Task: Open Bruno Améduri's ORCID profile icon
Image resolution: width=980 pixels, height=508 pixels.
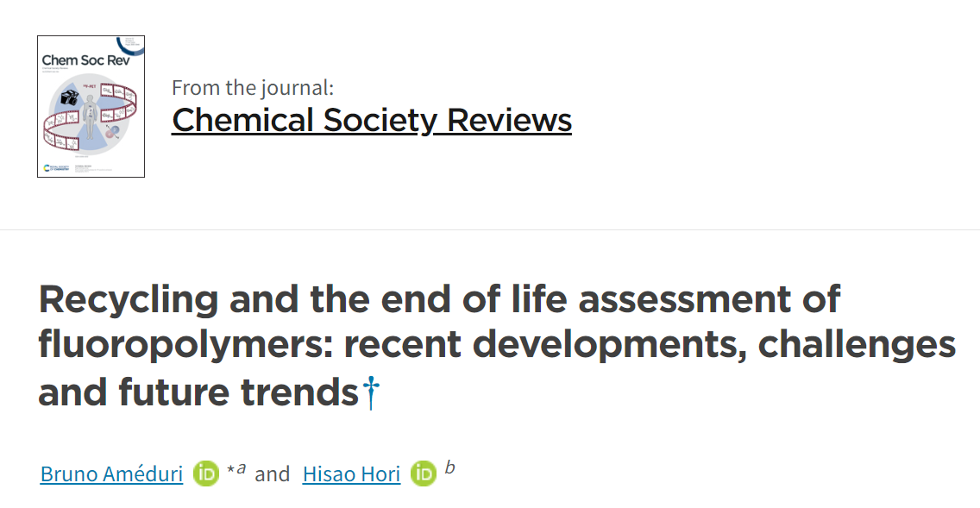Action: [x=205, y=474]
